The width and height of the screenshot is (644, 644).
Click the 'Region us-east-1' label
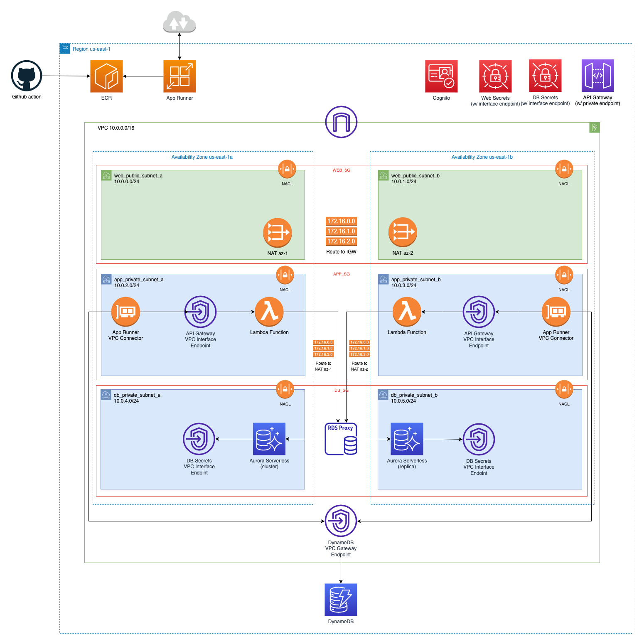click(91, 49)
